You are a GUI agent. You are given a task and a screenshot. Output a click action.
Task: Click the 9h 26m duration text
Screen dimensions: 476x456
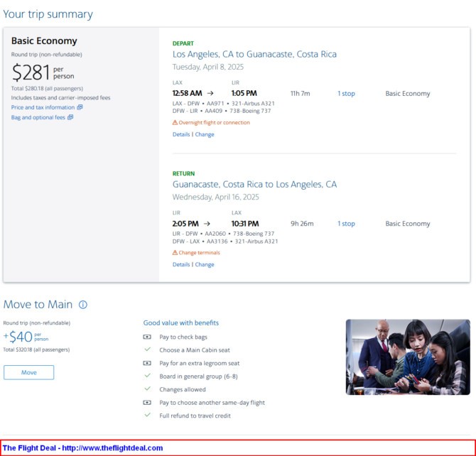click(x=302, y=224)
